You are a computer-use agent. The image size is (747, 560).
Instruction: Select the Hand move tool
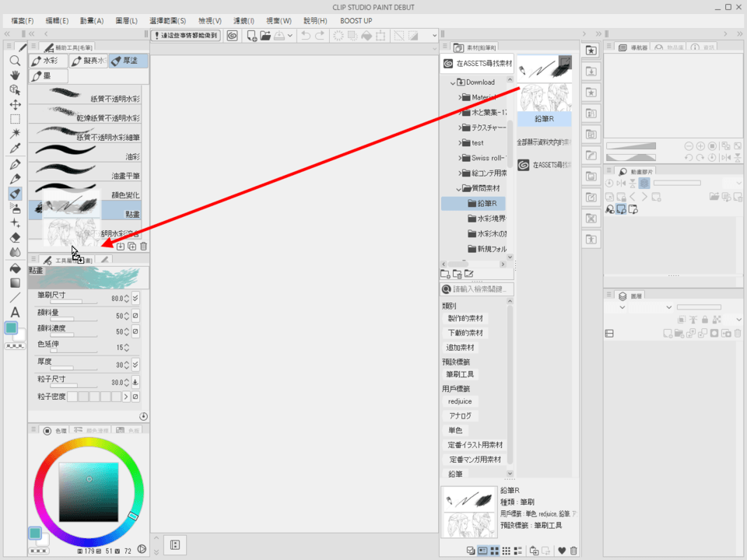tap(15, 75)
